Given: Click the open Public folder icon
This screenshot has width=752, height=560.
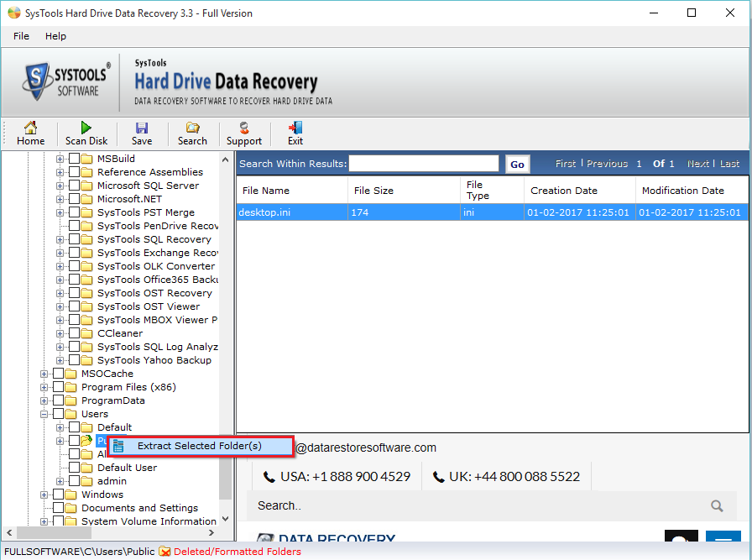Looking at the screenshot, I should pos(86,441).
